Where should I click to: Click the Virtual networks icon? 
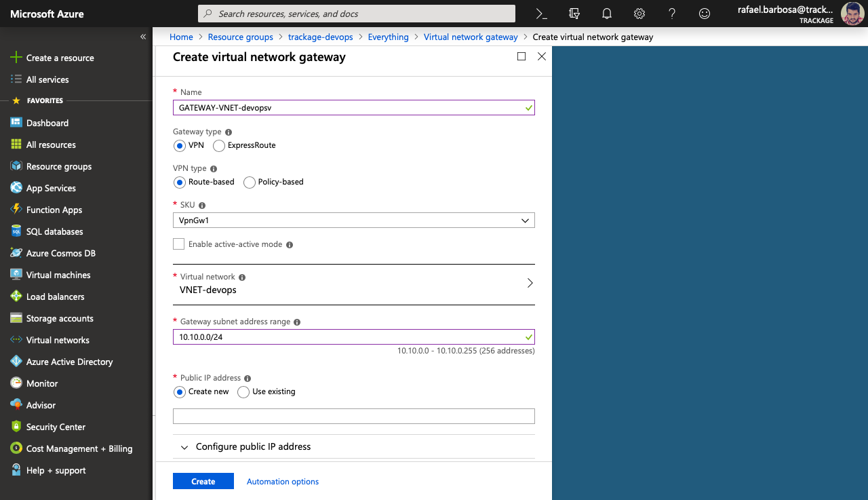[16, 340]
